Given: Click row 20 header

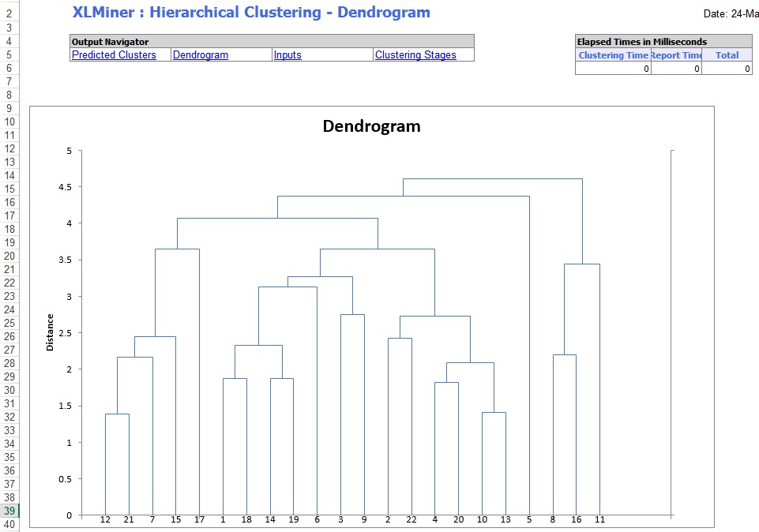Looking at the screenshot, I should point(9,256).
